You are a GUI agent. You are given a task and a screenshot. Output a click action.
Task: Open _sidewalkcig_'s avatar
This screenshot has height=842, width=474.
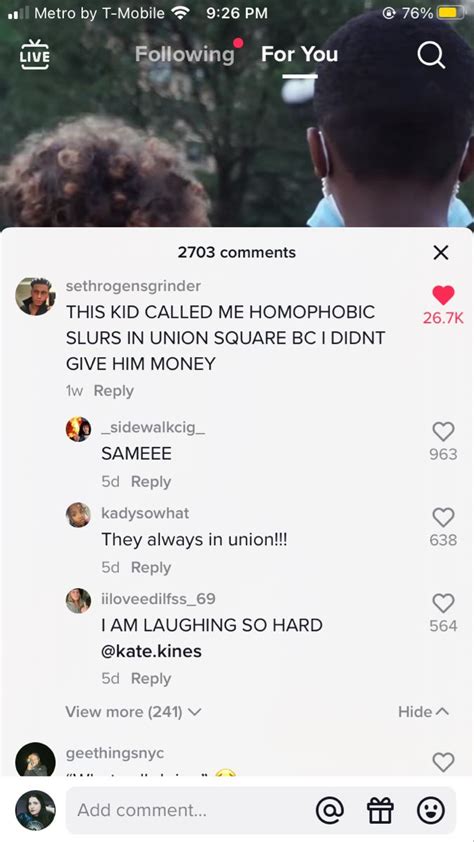[78, 429]
